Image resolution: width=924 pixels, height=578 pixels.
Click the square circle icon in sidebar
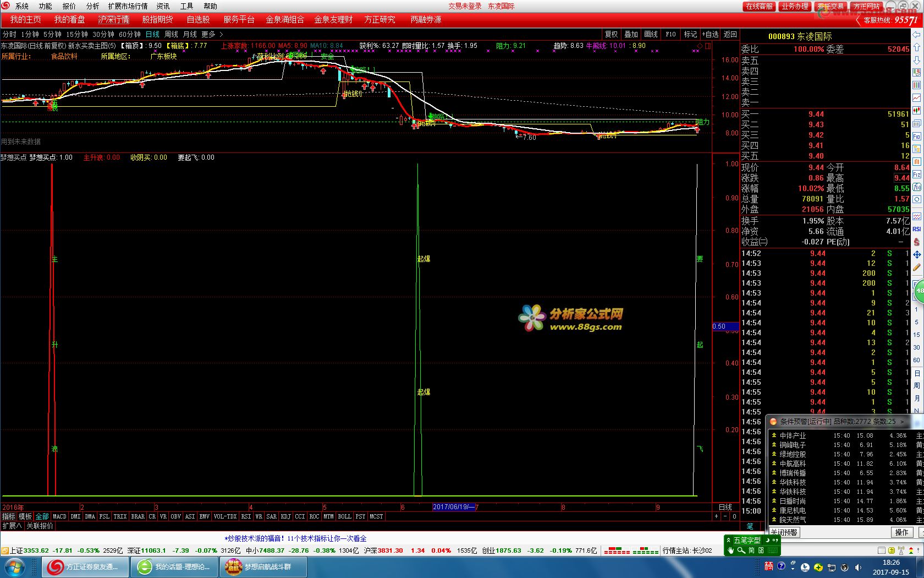(x=917, y=200)
